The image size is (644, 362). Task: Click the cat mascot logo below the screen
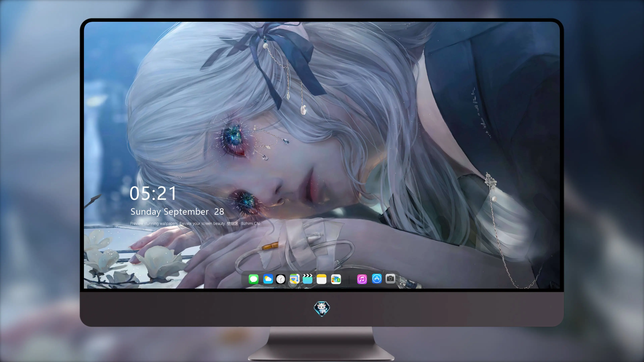click(322, 309)
